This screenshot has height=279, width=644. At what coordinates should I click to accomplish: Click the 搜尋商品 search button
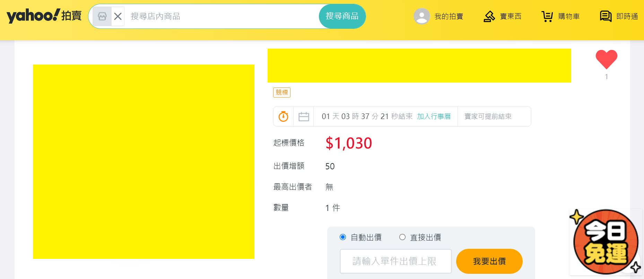342,16
